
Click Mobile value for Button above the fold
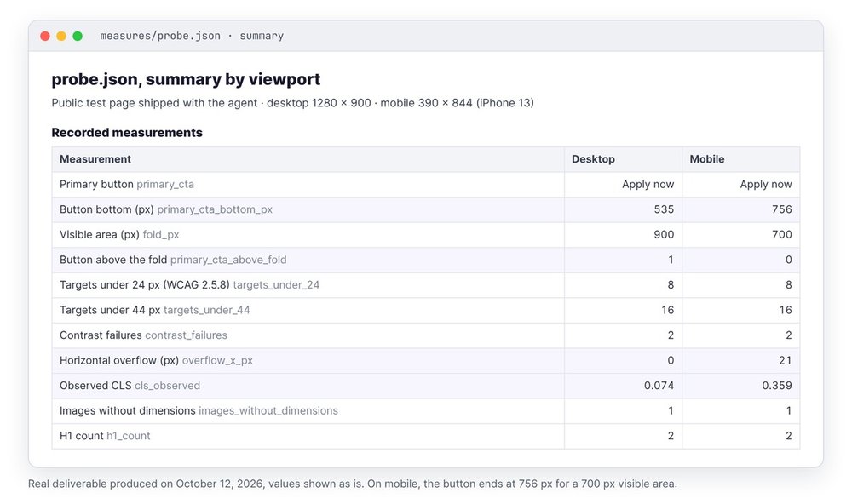tap(788, 260)
